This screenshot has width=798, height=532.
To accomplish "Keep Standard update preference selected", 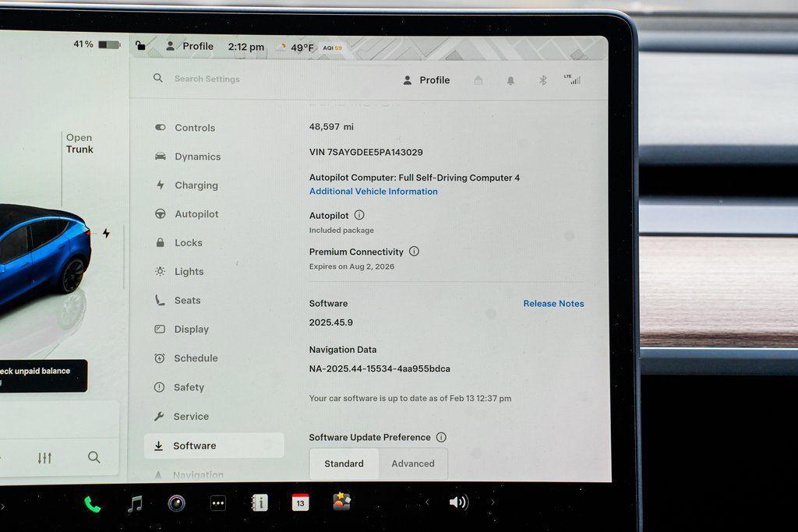I will [344, 463].
